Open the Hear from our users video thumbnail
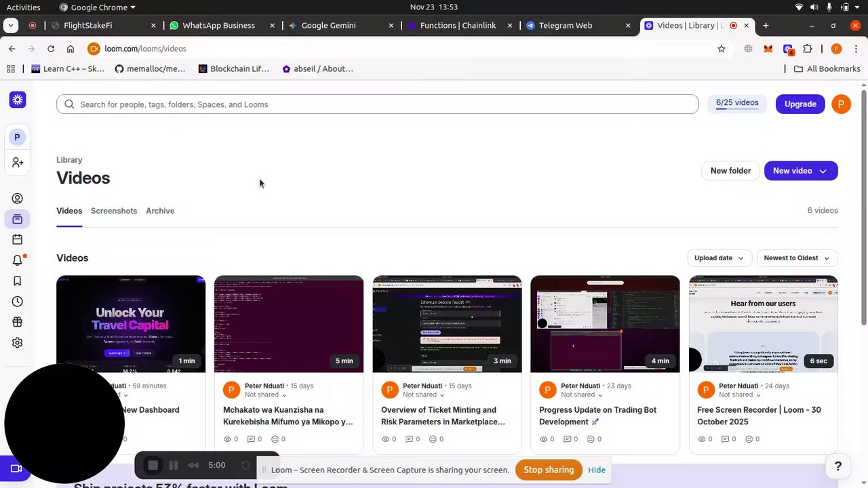This screenshot has height=488, width=868. coord(764,324)
